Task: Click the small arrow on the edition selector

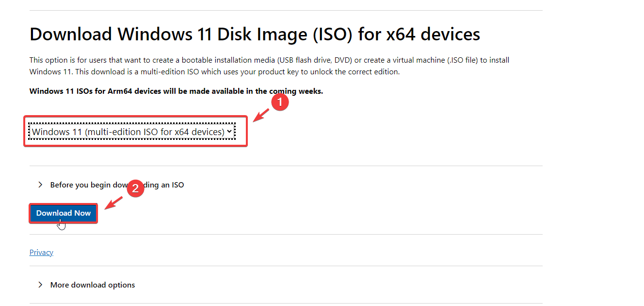Action: 230,132
